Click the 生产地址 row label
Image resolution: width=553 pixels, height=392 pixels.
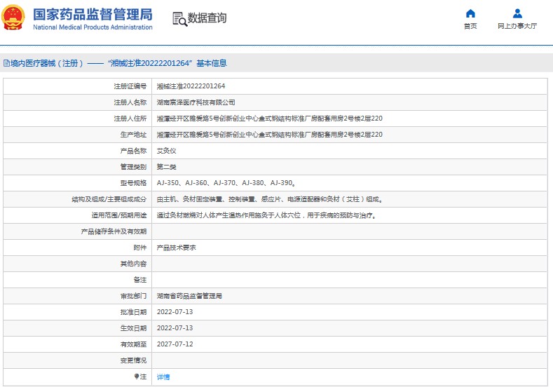[133, 135]
